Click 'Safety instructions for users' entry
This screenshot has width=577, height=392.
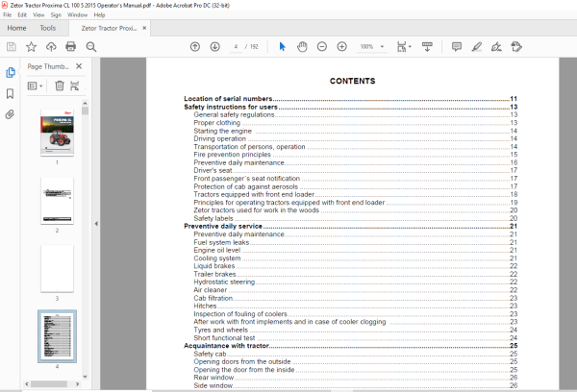click(350, 107)
